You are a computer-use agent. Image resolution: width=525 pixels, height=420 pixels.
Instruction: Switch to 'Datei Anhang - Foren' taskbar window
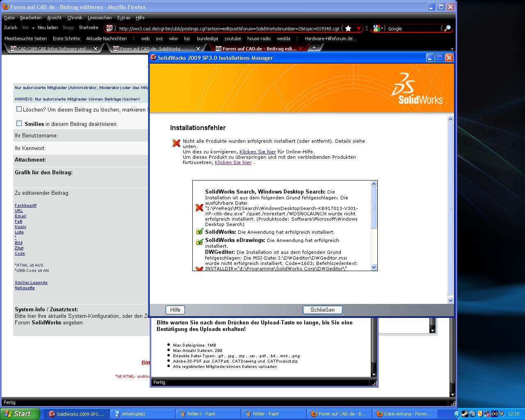405,414
